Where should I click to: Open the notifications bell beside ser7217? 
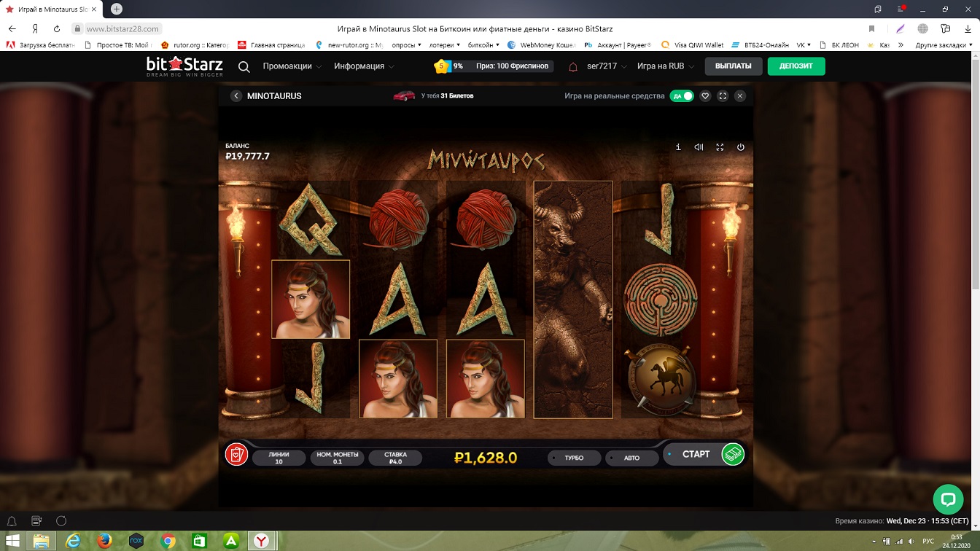coord(573,66)
